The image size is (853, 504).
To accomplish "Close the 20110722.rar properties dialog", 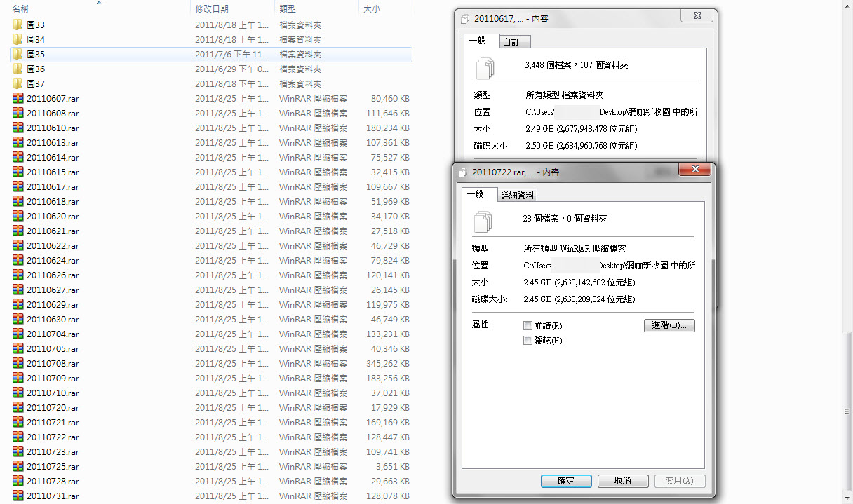I will click(695, 170).
